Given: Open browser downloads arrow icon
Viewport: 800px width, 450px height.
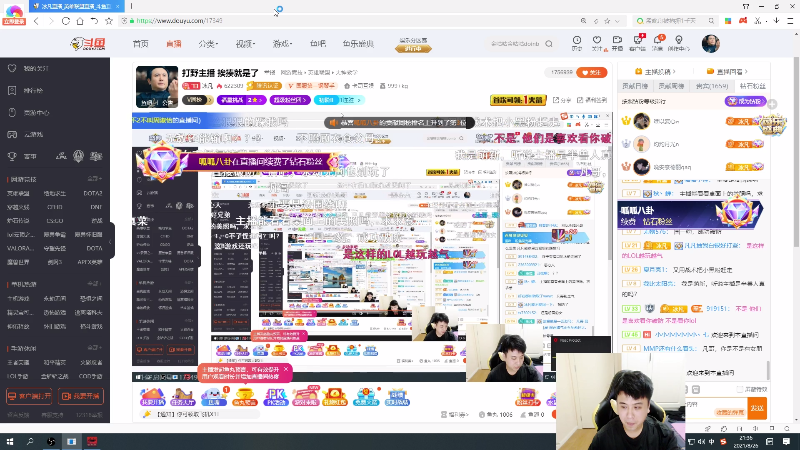Looking at the screenshot, I should pos(776,21).
